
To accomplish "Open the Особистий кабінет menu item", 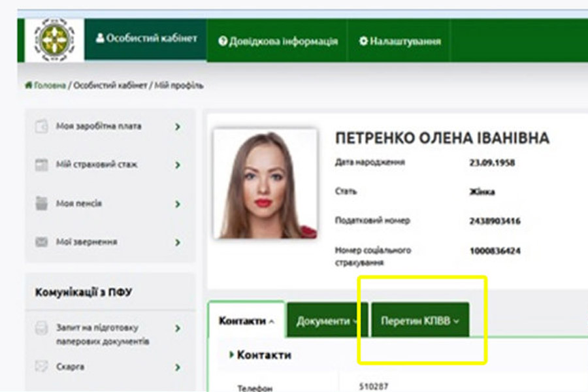I will (x=146, y=39).
